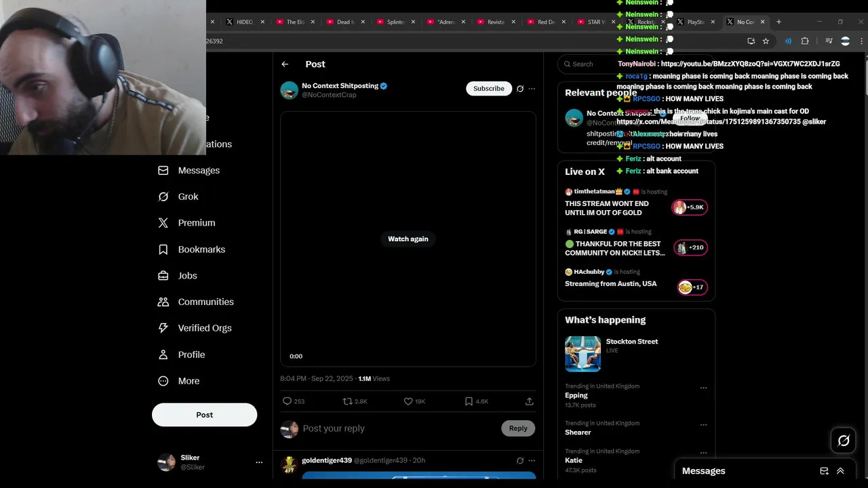Click No Context Shitposting post avatar
Image resolution: width=868 pixels, height=488 pixels.
[290, 90]
